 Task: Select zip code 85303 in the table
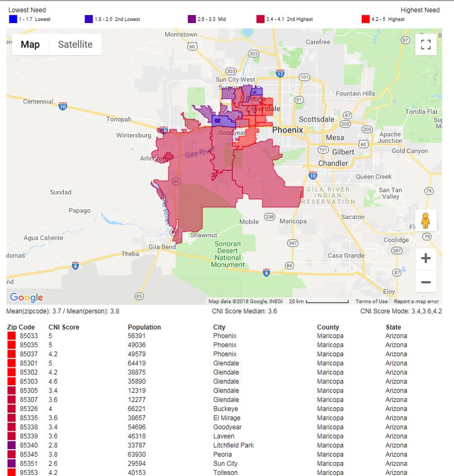click(29, 381)
